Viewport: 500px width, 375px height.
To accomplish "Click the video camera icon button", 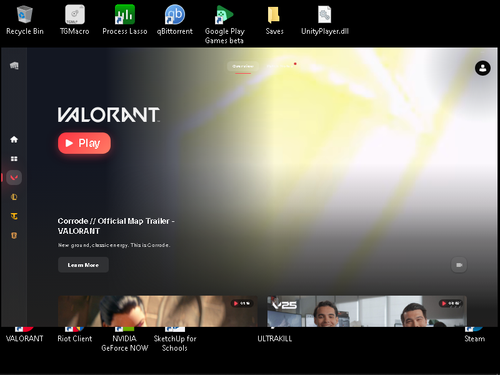I will click(459, 265).
